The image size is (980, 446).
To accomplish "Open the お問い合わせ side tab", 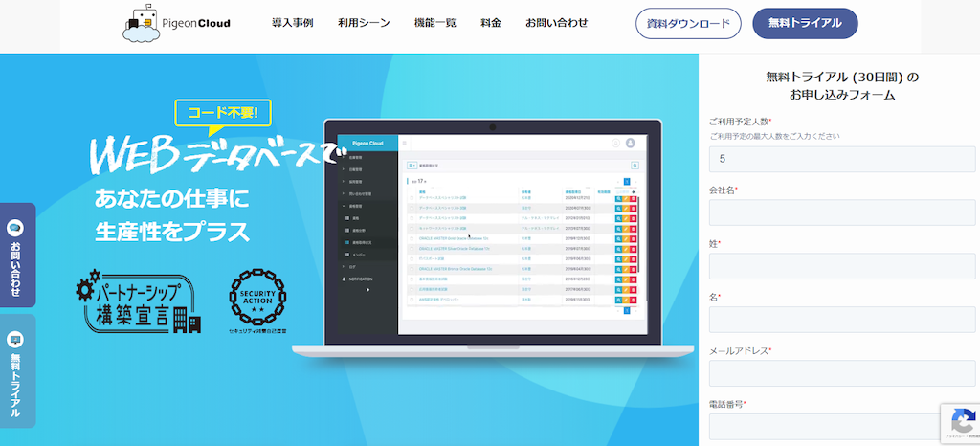I will [x=16, y=255].
